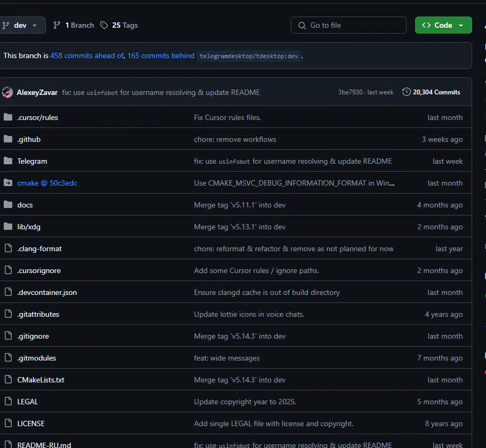
Task: Open the LEGAL file
Action: click(28, 402)
